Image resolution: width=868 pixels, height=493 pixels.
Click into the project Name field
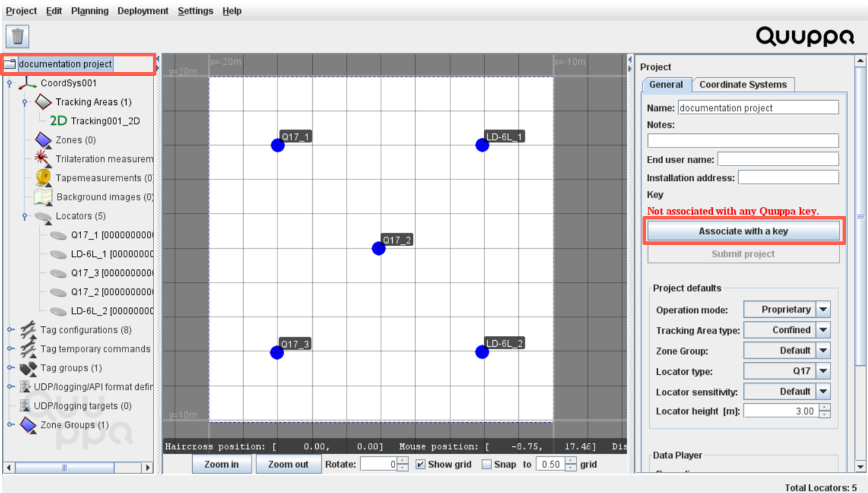pos(758,108)
